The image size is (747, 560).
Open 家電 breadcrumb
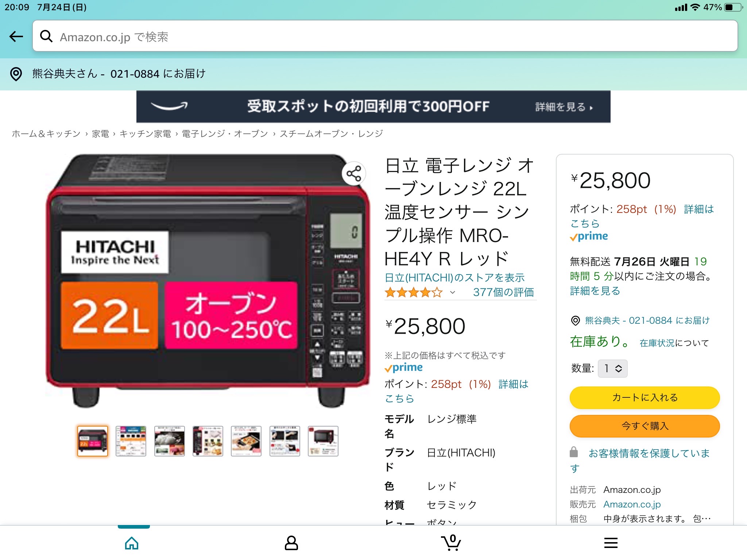click(x=100, y=134)
